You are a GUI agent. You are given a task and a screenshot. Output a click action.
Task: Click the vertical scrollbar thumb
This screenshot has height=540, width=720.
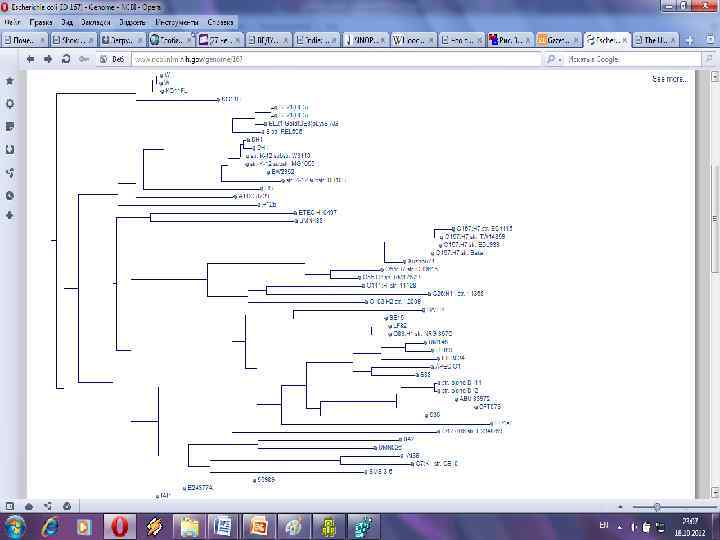pyautogui.click(x=715, y=218)
